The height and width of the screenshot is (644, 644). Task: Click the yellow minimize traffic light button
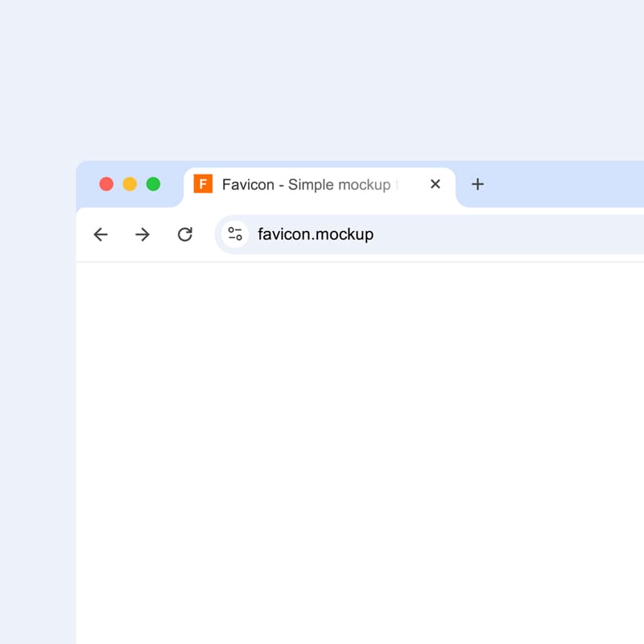click(130, 184)
